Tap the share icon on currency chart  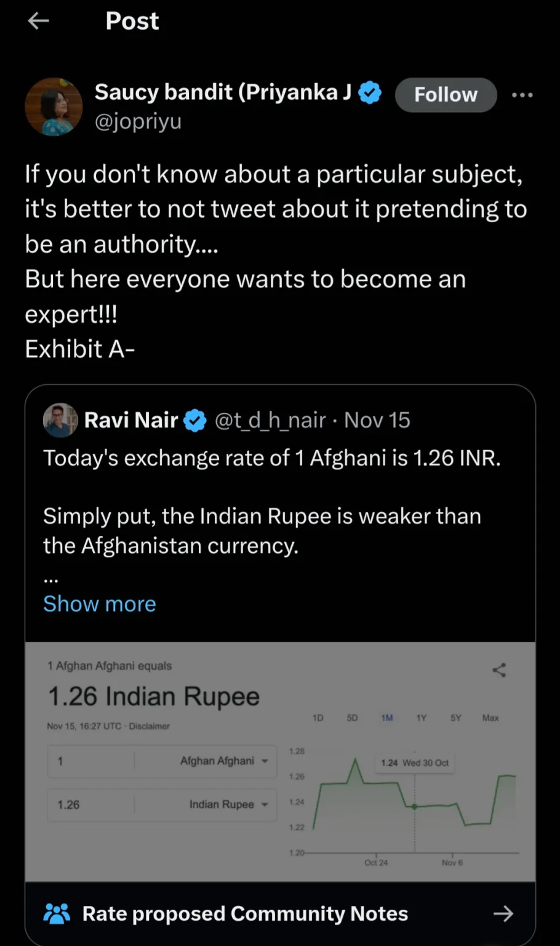[x=499, y=670]
